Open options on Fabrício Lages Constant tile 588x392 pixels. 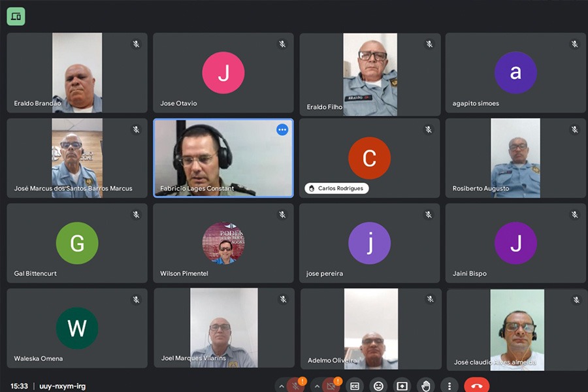point(282,129)
